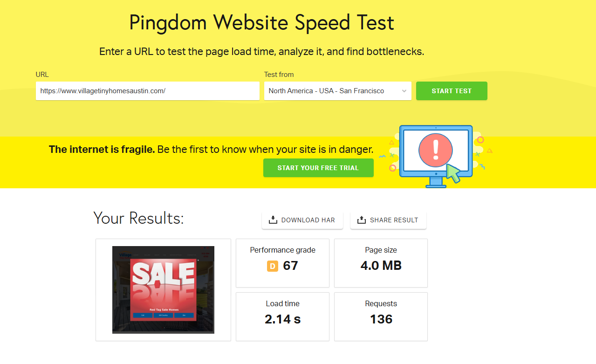Expand the Test from chevron arrow
This screenshot has width=596, height=364.
[404, 91]
